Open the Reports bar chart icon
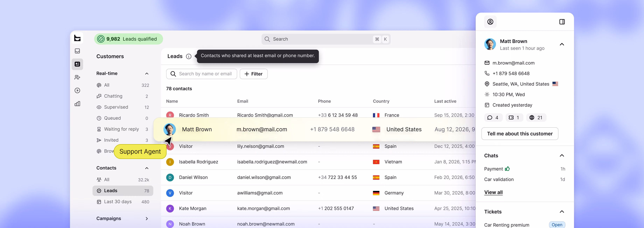The height and width of the screenshot is (228, 644). tap(77, 104)
